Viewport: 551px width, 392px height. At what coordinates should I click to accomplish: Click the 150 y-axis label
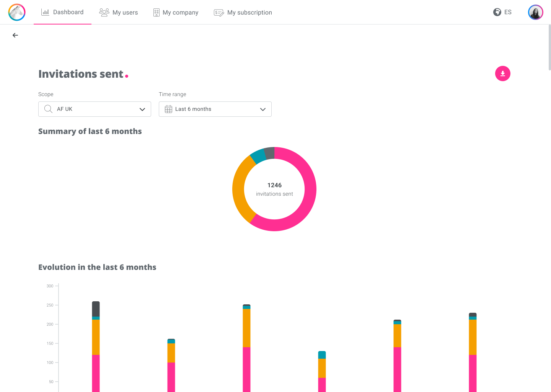click(x=50, y=343)
